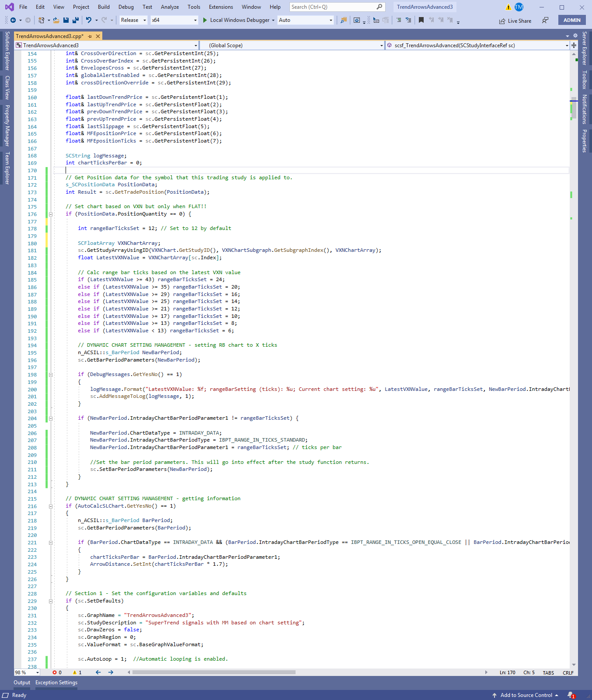The image size is (592, 700).
Task: Open the scsf_TrendArrowsAdvanced function member dropdown
Action: click(477, 45)
